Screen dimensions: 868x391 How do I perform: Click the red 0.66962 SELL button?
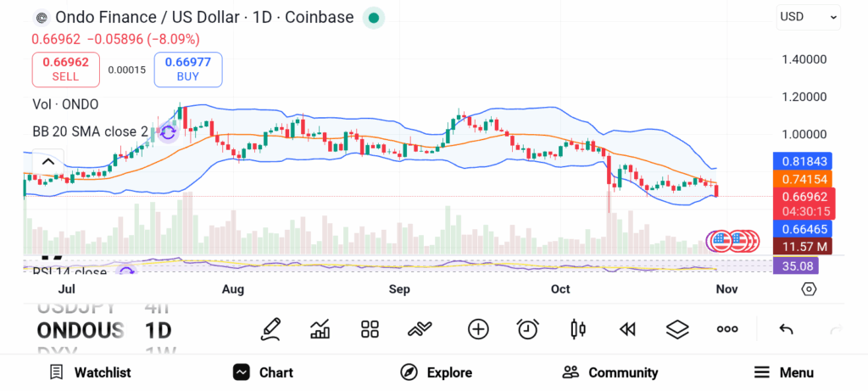tap(65, 69)
